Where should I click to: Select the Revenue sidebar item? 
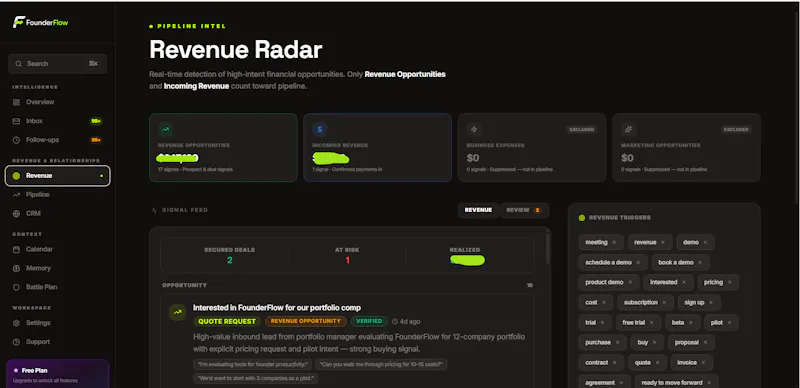(57, 176)
